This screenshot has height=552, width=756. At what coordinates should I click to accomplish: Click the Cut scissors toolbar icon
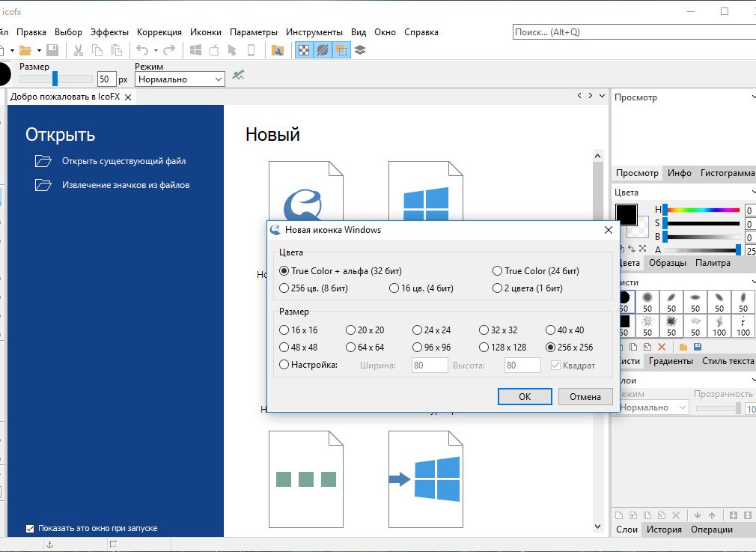point(79,50)
